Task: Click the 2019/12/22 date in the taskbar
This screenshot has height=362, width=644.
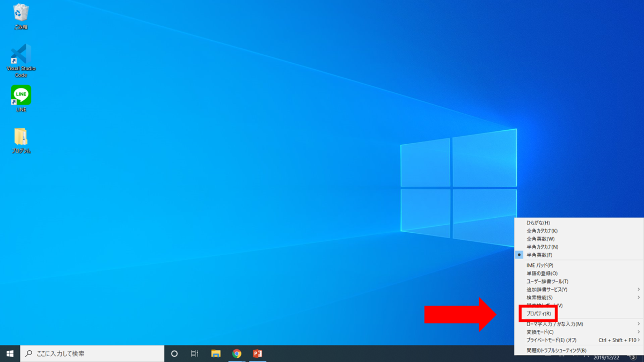Action: pos(607,358)
